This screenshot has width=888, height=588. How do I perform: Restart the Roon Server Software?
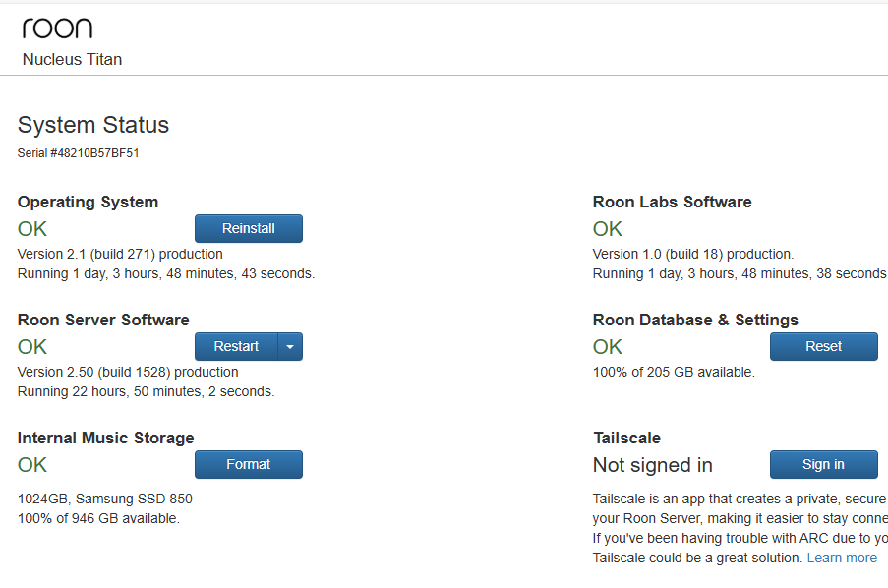[236, 346]
